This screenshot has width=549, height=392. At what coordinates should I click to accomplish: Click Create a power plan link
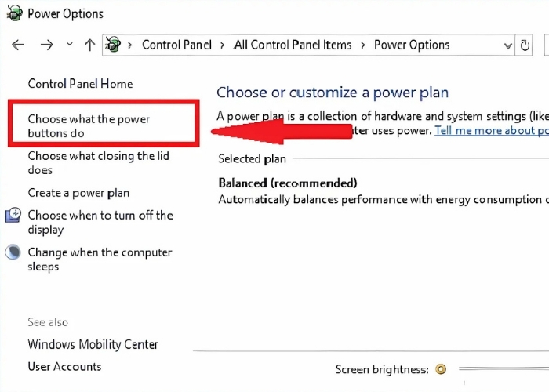[78, 193]
